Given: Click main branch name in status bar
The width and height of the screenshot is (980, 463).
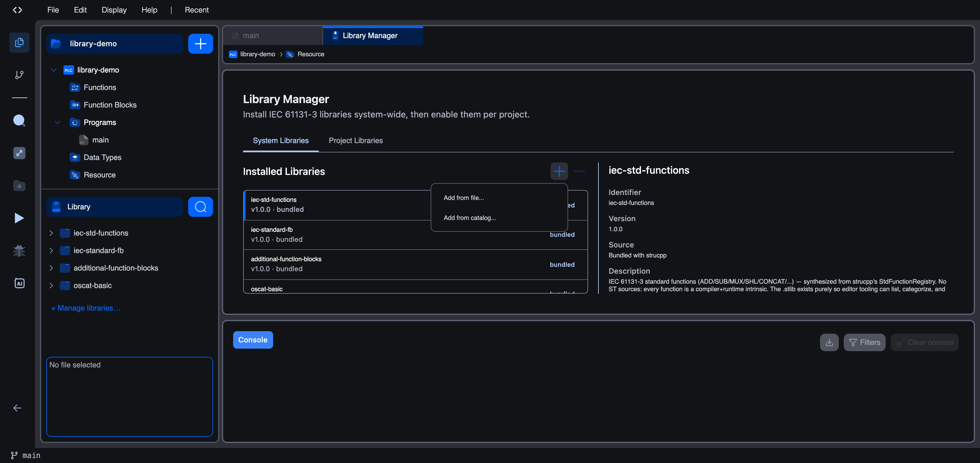Looking at the screenshot, I should pyautogui.click(x=31, y=456).
